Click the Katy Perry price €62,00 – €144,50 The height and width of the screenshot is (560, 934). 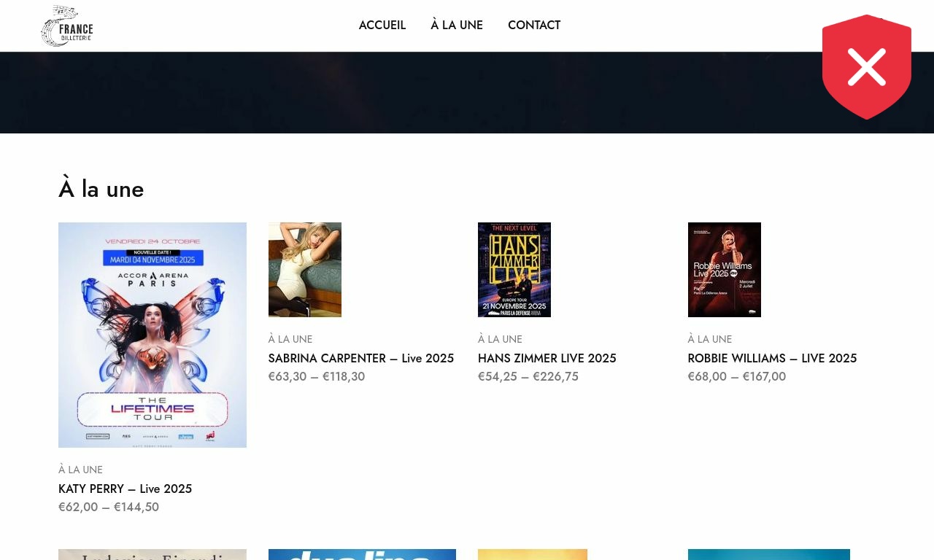pos(109,507)
